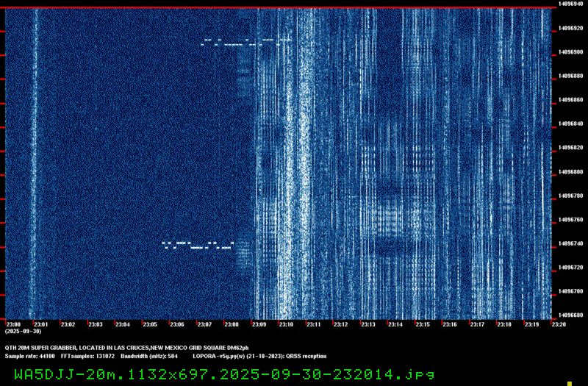Click the LOPORA-v5g.py QRSS reception text

click(259, 357)
